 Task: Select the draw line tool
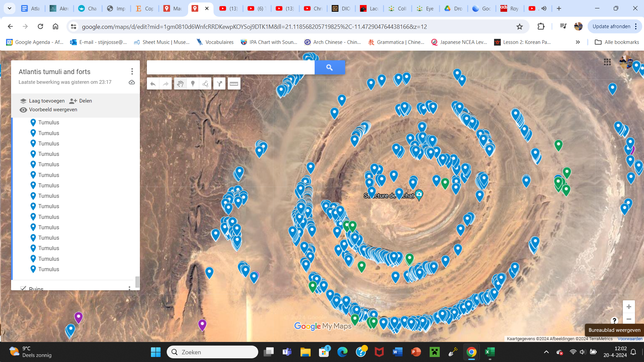click(x=205, y=84)
